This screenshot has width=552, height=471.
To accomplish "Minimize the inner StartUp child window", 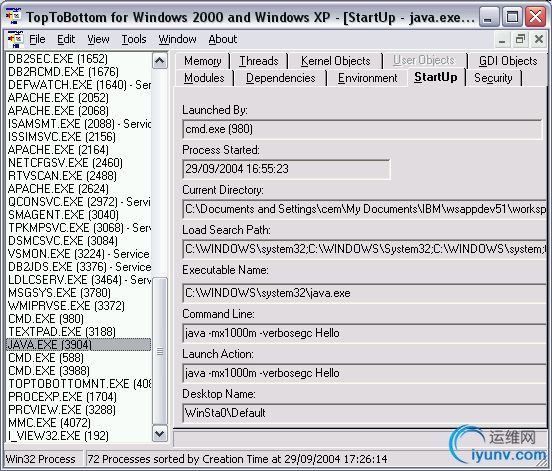I will (502, 39).
